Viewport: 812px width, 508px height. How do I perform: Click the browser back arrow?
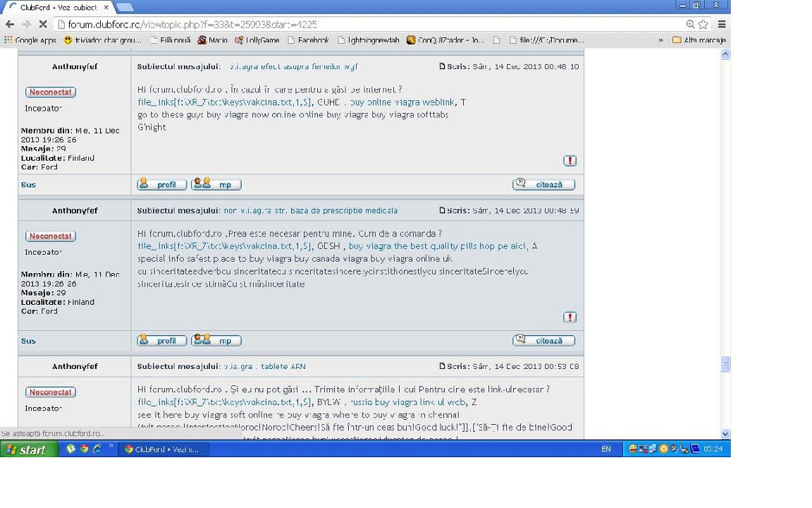click(x=10, y=24)
